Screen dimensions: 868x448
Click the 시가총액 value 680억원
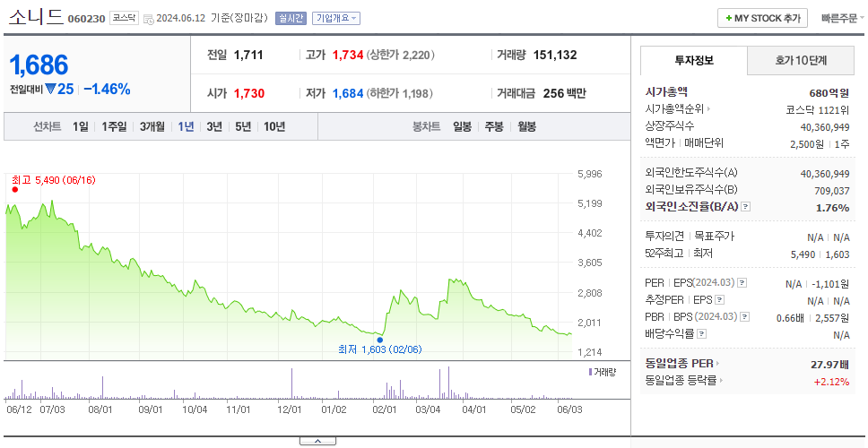point(829,93)
